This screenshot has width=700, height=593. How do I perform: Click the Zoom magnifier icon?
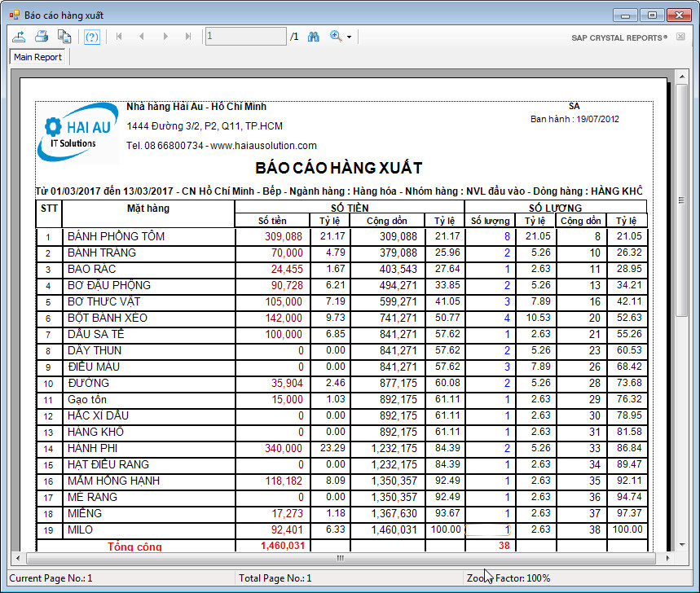pos(336,36)
